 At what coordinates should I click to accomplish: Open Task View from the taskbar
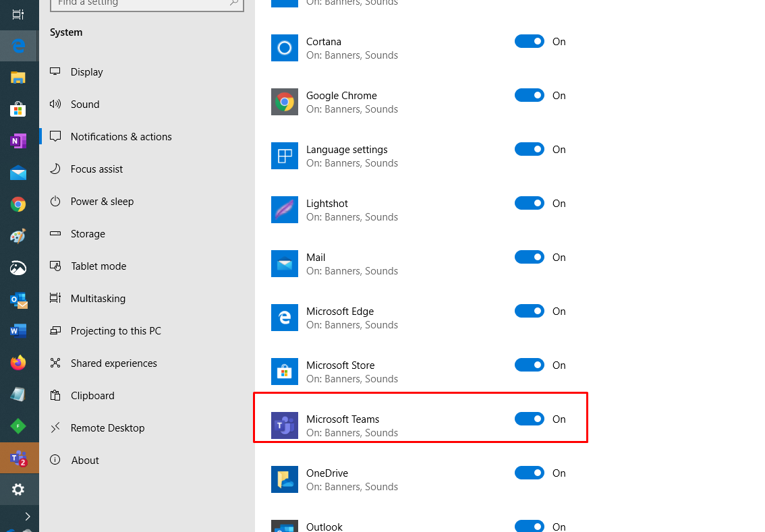[x=18, y=15]
